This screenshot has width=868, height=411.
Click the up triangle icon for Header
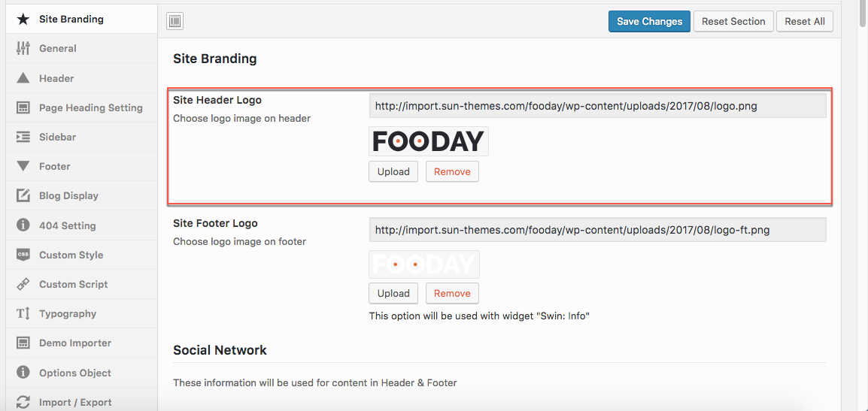pyautogui.click(x=23, y=78)
